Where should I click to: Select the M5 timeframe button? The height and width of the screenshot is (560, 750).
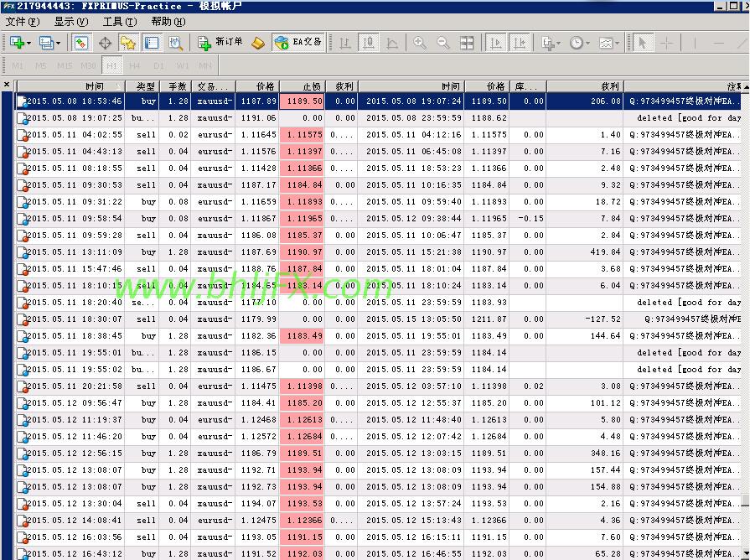pyautogui.click(x=41, y=65)
